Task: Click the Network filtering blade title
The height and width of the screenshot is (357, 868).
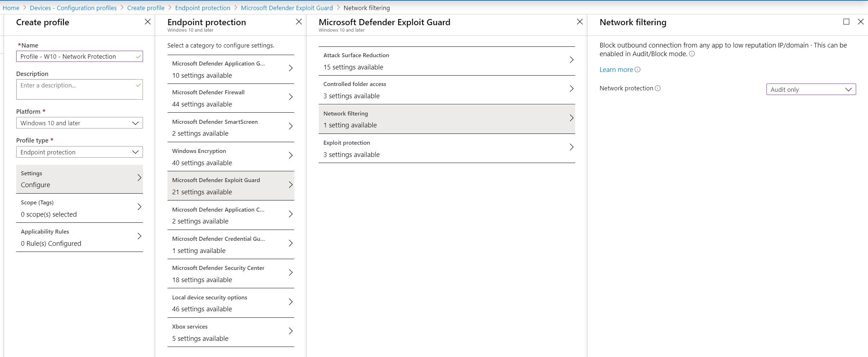Action: (633, 22)
